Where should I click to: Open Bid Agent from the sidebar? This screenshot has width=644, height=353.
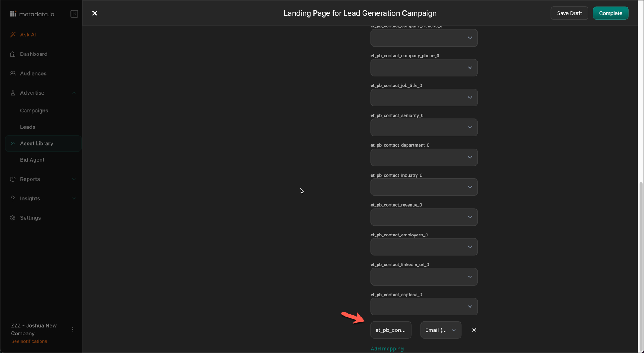32,160
